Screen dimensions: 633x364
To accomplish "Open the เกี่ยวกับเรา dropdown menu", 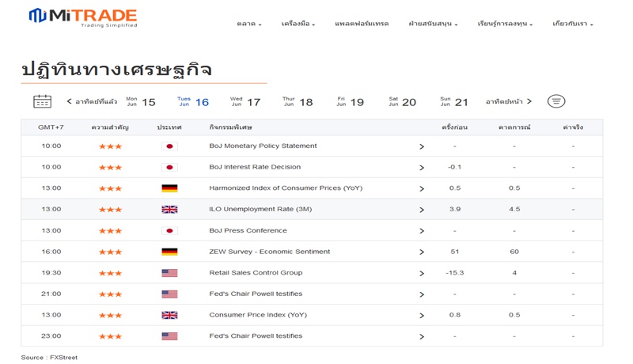I will (572, 24).
